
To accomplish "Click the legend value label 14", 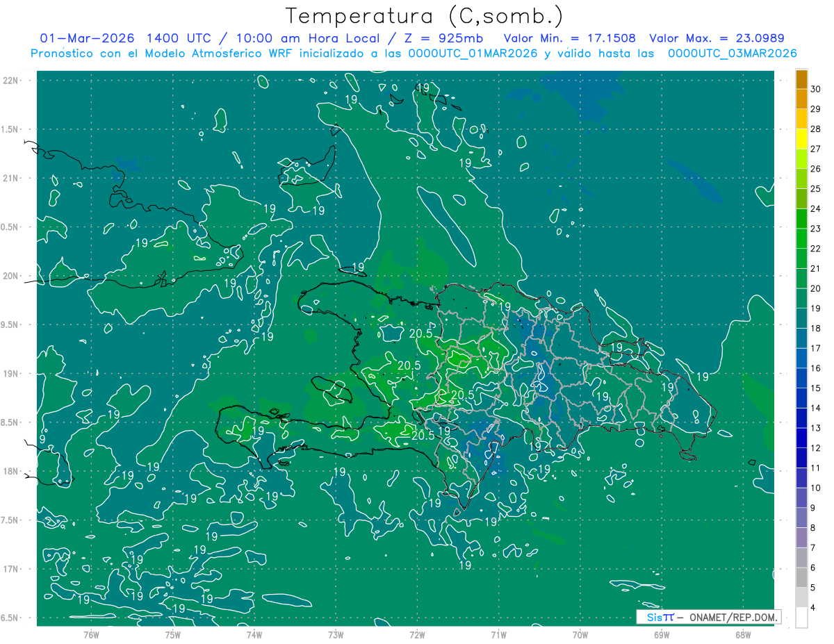I will click(816, 408).
